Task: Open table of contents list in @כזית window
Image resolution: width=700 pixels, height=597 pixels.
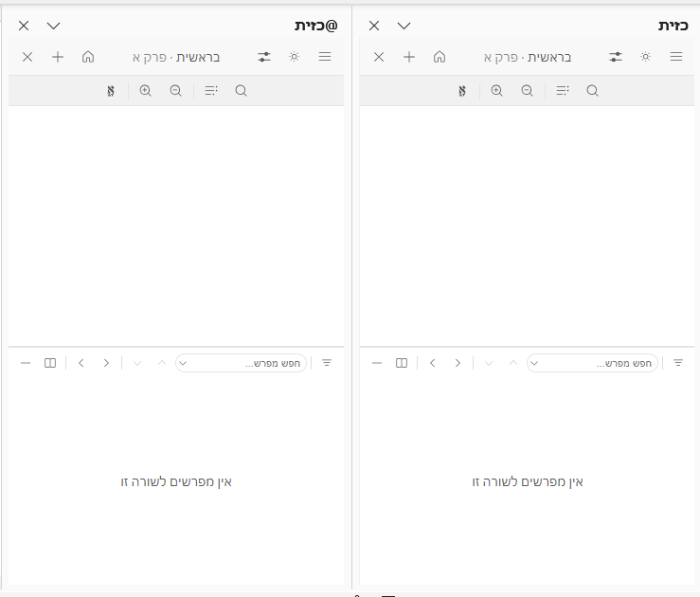Action: tap(210, 91)
